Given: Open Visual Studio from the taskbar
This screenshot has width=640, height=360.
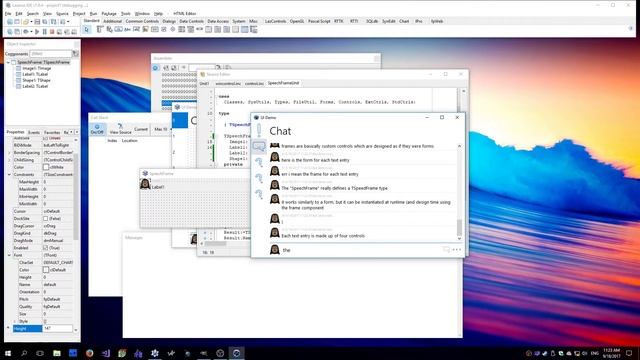Looking at the screenshot, I should tap(106, 353).
